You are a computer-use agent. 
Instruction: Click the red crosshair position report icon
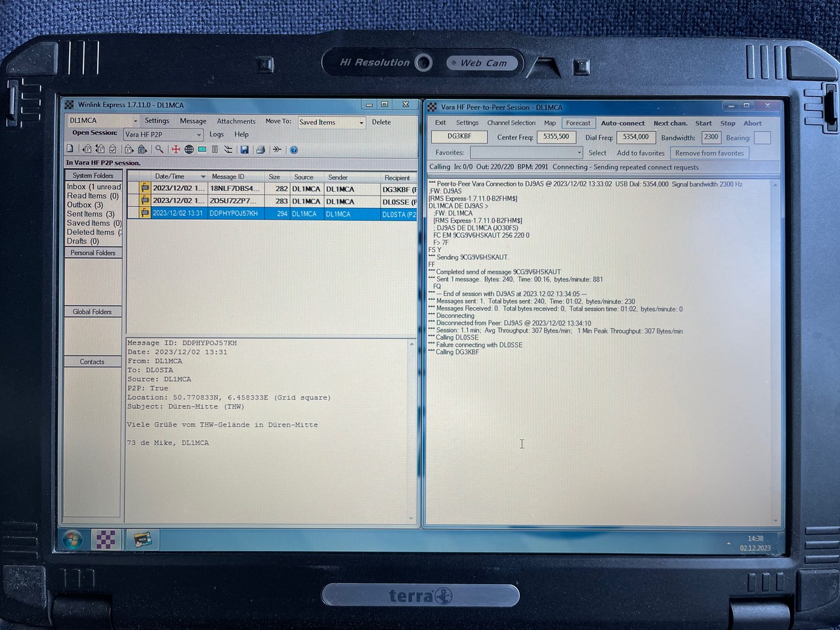click(x=176, y=150)
